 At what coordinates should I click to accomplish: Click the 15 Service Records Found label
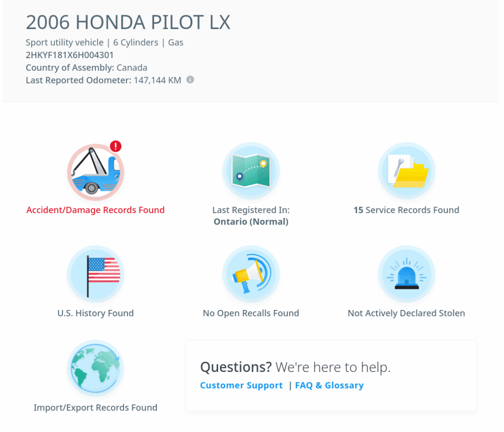coord(407,210)
